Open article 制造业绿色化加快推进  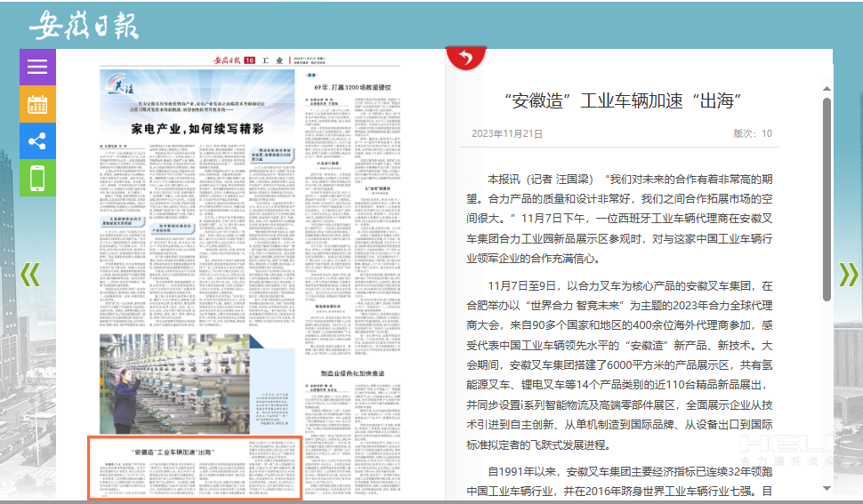(351, 373)
